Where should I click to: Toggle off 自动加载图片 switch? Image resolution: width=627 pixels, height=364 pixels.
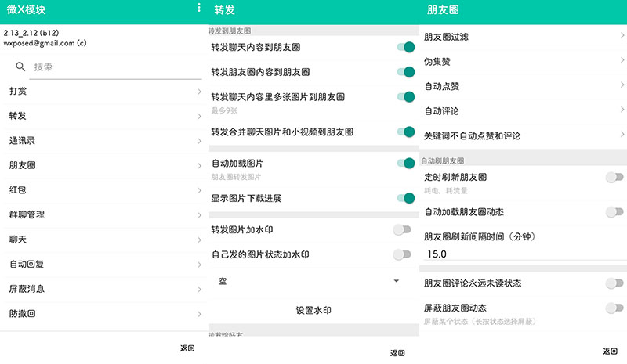pyautogui.click(x=404, y=164)
